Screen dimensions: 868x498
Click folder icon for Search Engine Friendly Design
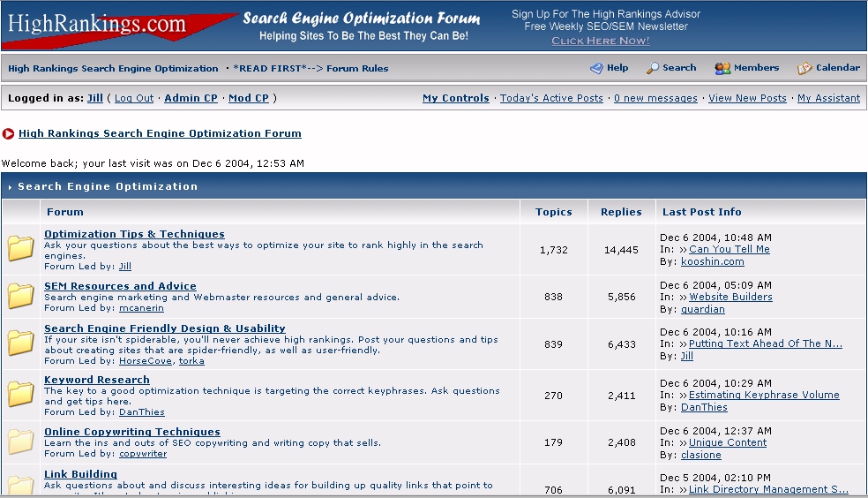click(21, 343)
